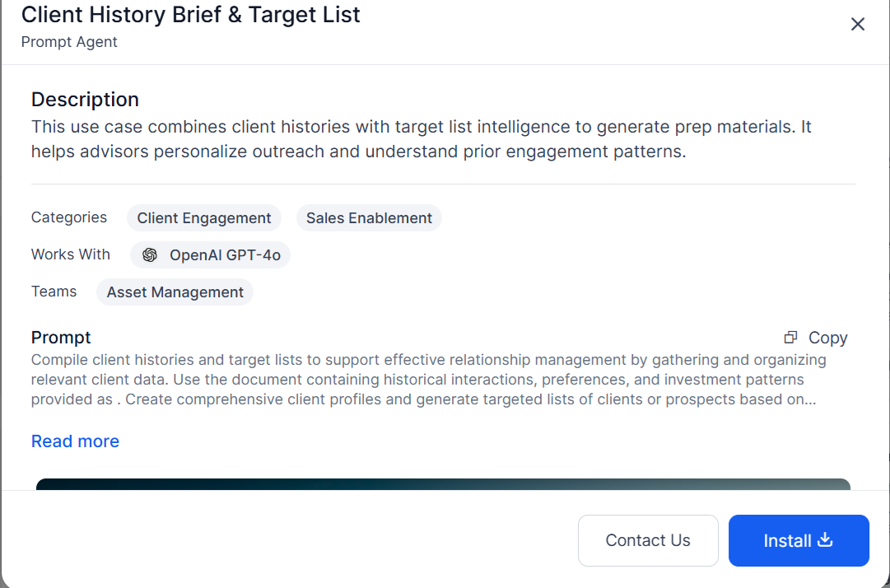890x588 pixels.
Task: Click the truncated prompt text paragraph
Action: pyautogui.click(x=428, y=380)
